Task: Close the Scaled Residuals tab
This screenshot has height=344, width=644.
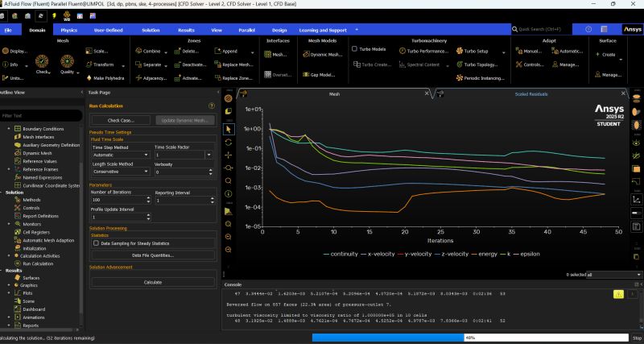Action: pos(623,93)
